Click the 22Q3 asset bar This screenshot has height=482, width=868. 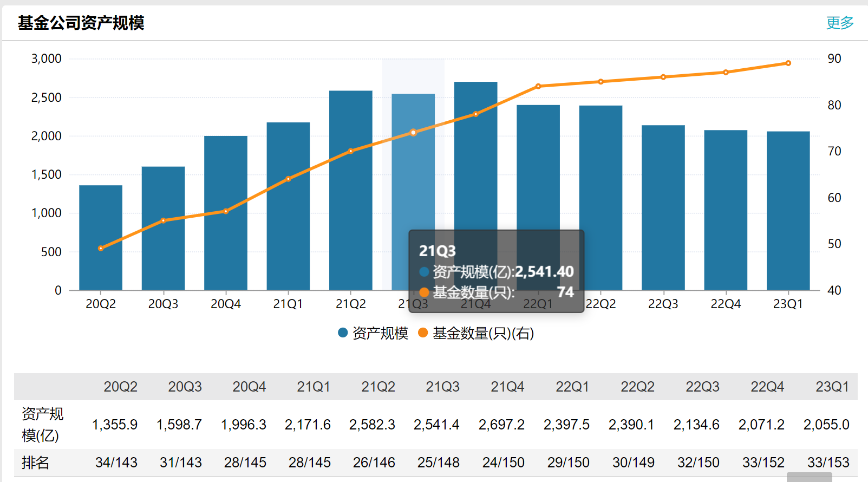(x=663, y=209)
